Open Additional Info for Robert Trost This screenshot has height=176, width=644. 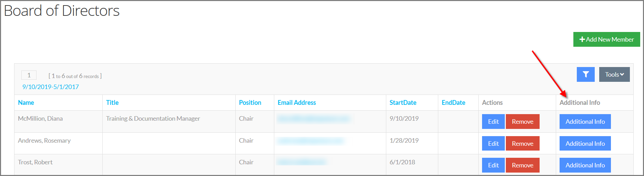585,165
